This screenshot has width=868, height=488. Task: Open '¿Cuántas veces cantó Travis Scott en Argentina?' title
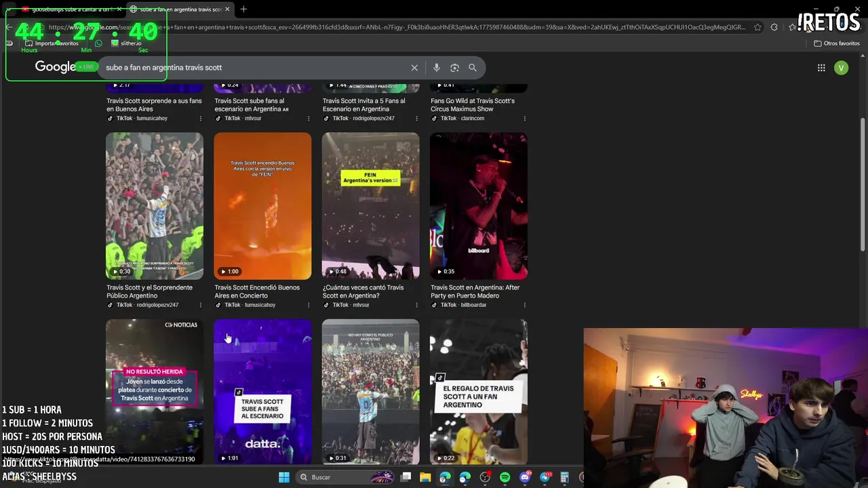click(x=363, y=291)
